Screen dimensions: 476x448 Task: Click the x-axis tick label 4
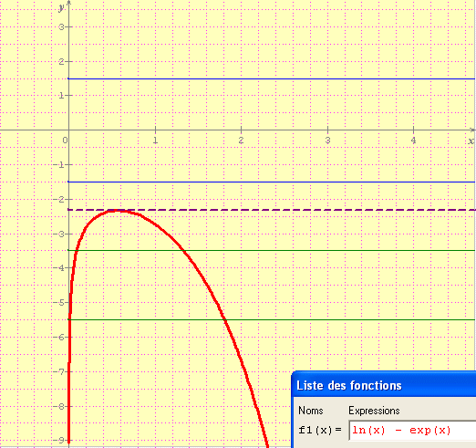(x=413, y=141)
